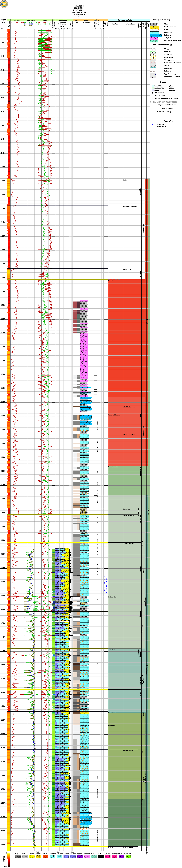Screen dimensions: 182x868
Task: Click the geological survey logo at top
Action: click(4, 4)
